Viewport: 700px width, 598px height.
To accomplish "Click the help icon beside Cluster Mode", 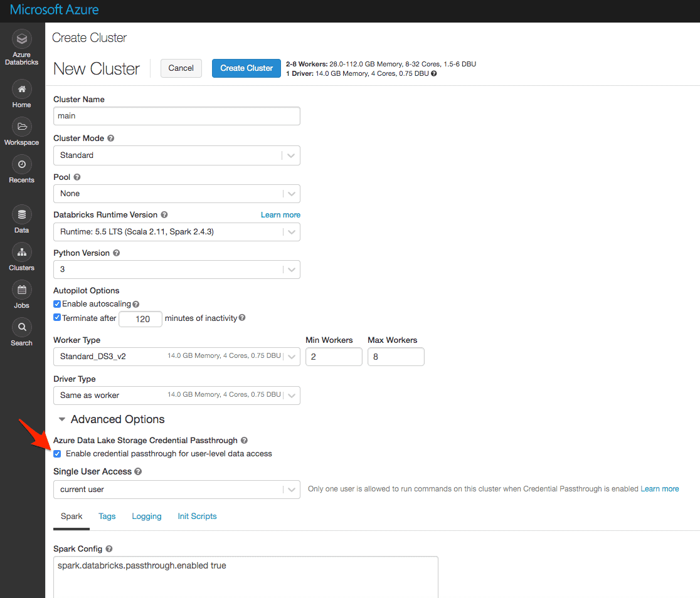I will (x=112, y=138).
